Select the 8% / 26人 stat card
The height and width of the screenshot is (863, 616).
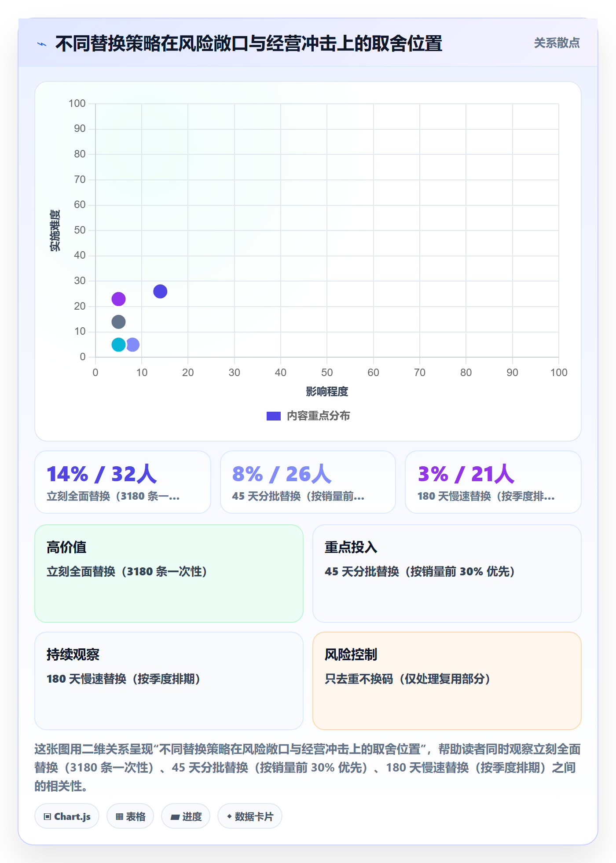[308, 482]
